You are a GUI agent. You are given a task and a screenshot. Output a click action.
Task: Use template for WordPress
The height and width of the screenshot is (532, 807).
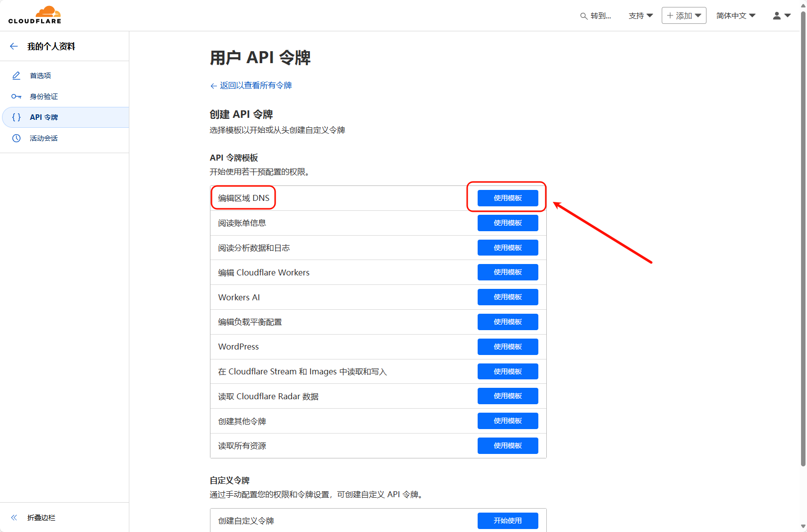point(507,347)
